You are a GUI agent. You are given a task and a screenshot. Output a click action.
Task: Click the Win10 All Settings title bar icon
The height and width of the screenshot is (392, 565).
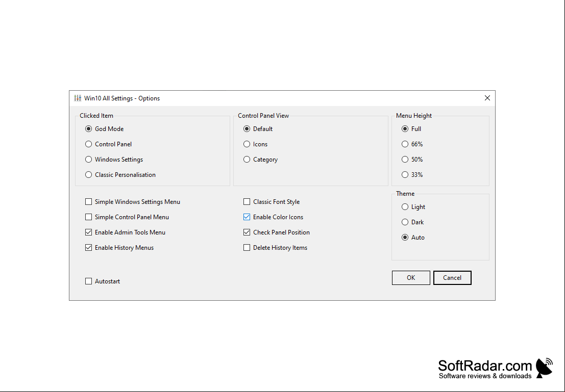click(x=78, y=98)
